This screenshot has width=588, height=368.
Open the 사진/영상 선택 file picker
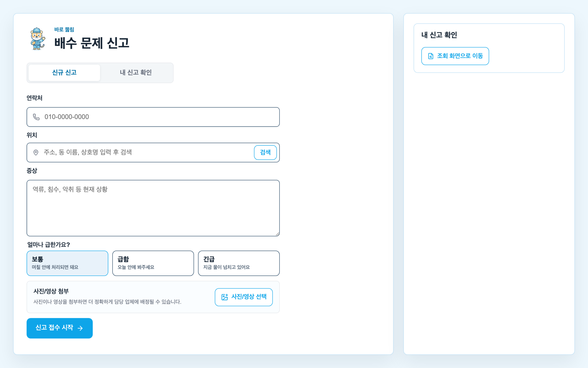pyautogui.click(x=244, y=297)
